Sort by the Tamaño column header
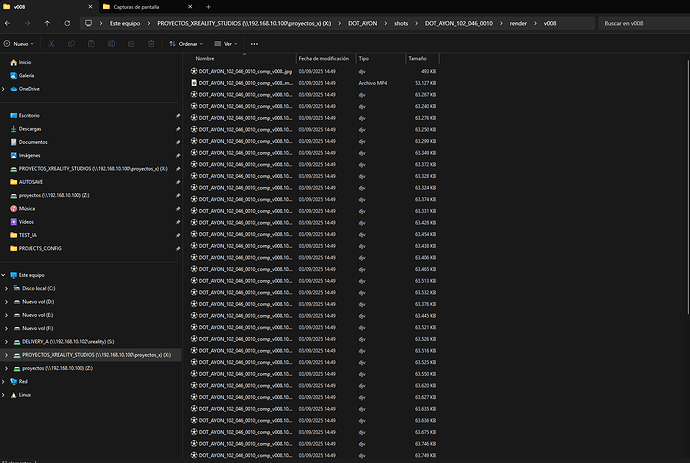 (x=417, y=59)
